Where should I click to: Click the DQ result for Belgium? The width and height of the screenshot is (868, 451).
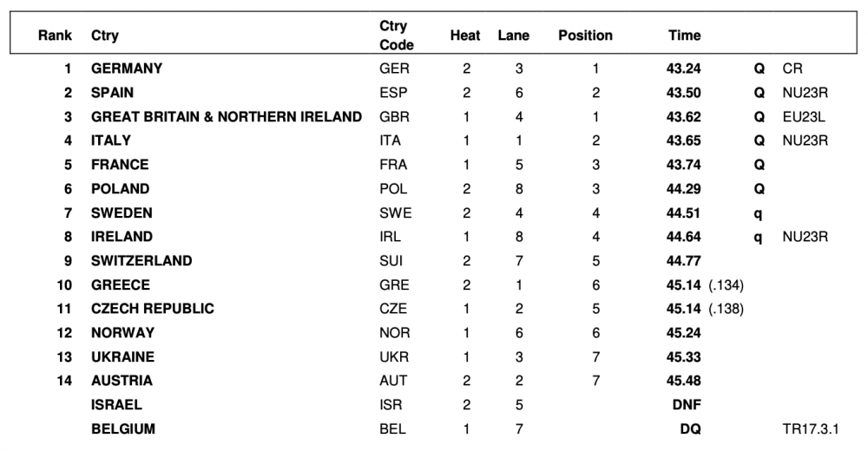[x=691, y=428]
